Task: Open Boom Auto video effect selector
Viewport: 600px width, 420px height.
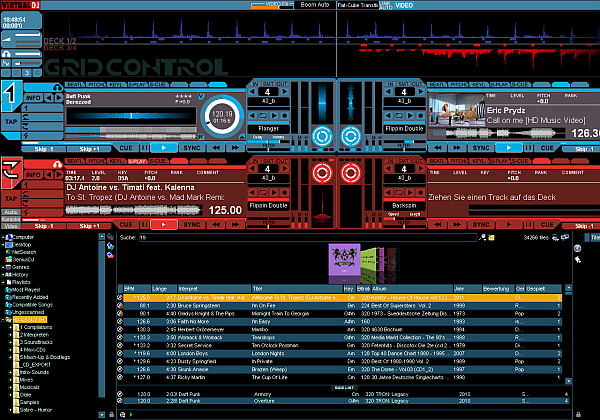Action: click(x=315, y=5)
